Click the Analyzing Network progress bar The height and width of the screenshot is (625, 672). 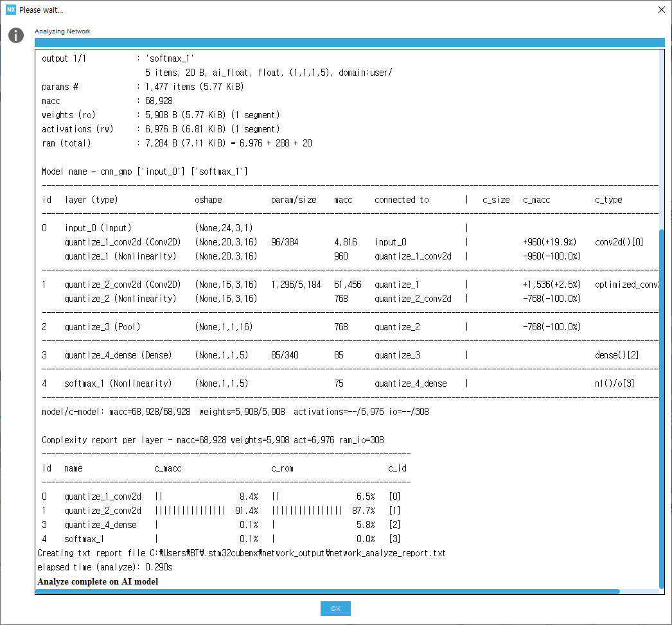349,42
